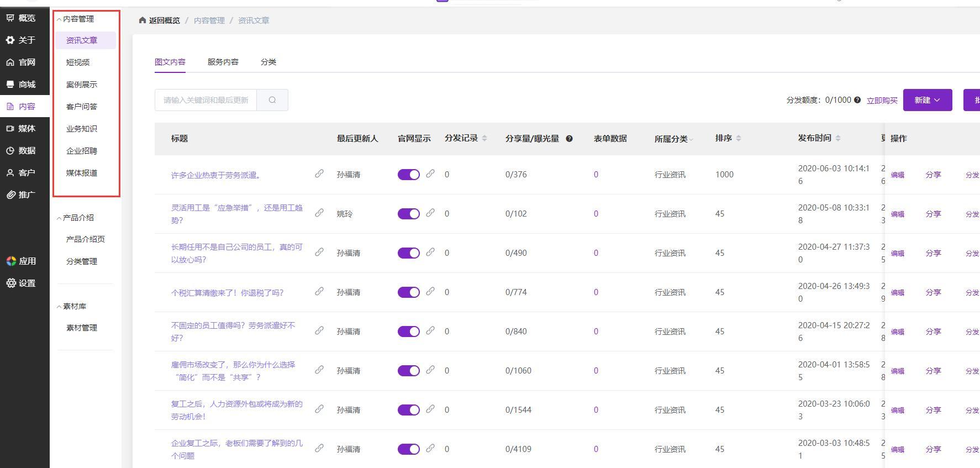
Task: Select 产品介绍页 in the side menu
Action: [85, 239]
